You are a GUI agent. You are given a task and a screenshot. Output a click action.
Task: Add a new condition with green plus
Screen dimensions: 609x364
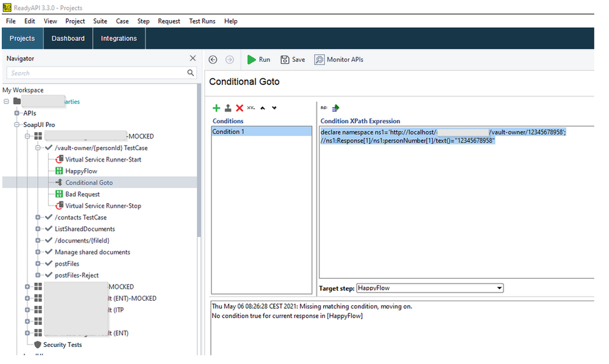[216, 108]
